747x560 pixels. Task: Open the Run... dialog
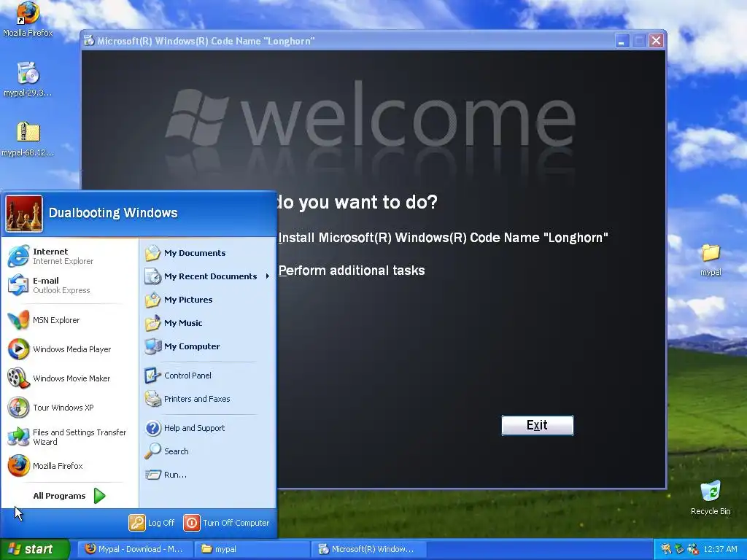click(x=208, y=474)
